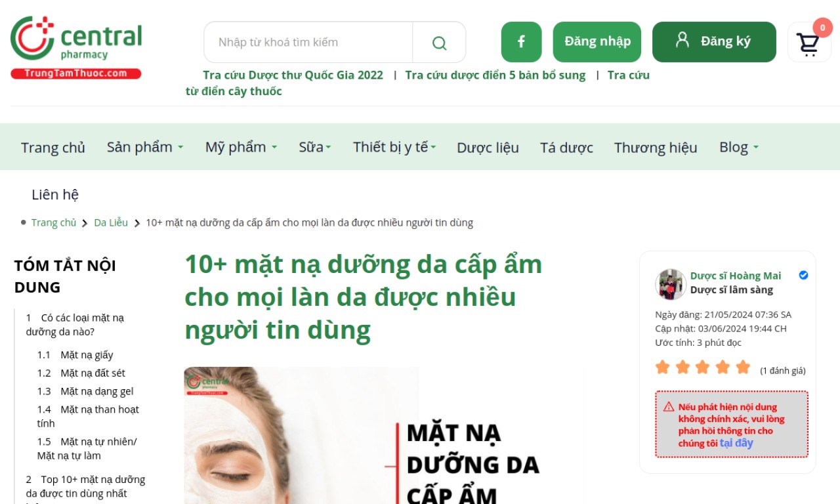Viewport: 840px width, 504px height.
Task: Jump to section 1.2 Mặt nạ đất sét
Action: (81, 373)
